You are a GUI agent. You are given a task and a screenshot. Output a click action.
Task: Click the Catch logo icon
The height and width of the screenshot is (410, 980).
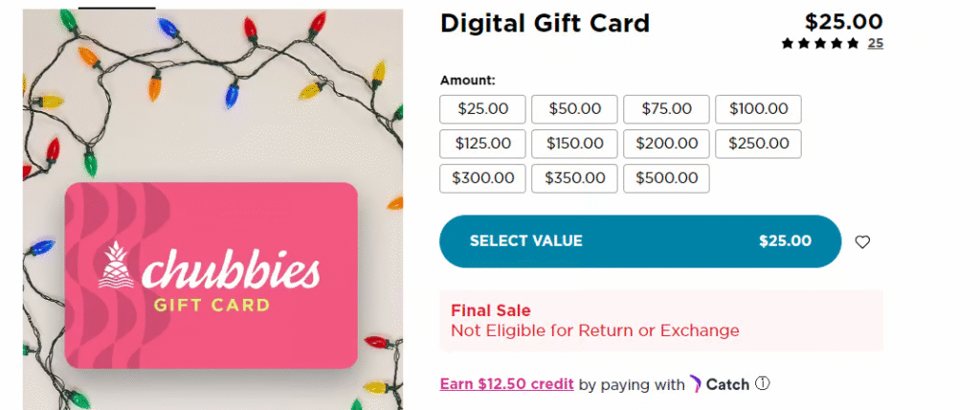(x=696, y=384)
